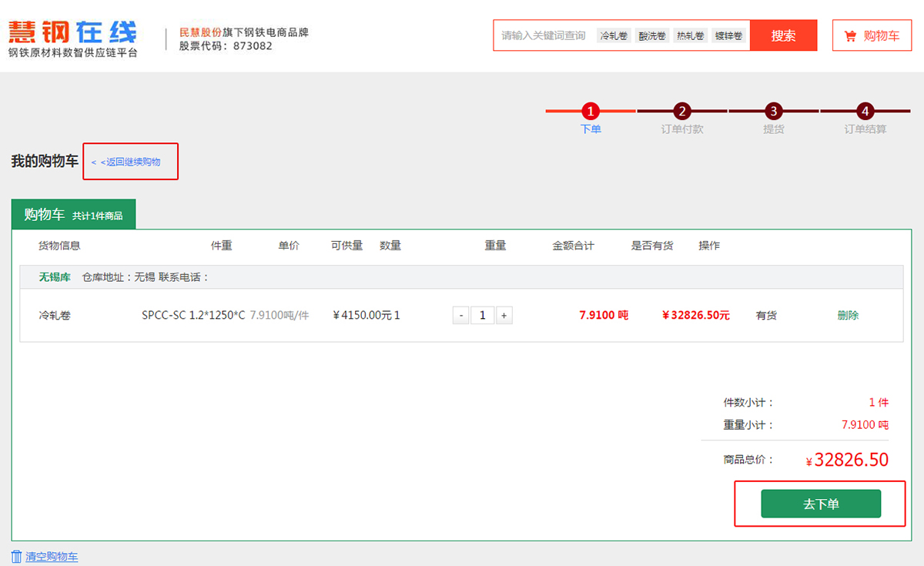Select the 冷轧卷 quick search tag
This screenshot has height=566, width=924.
[x=614, y=35]
